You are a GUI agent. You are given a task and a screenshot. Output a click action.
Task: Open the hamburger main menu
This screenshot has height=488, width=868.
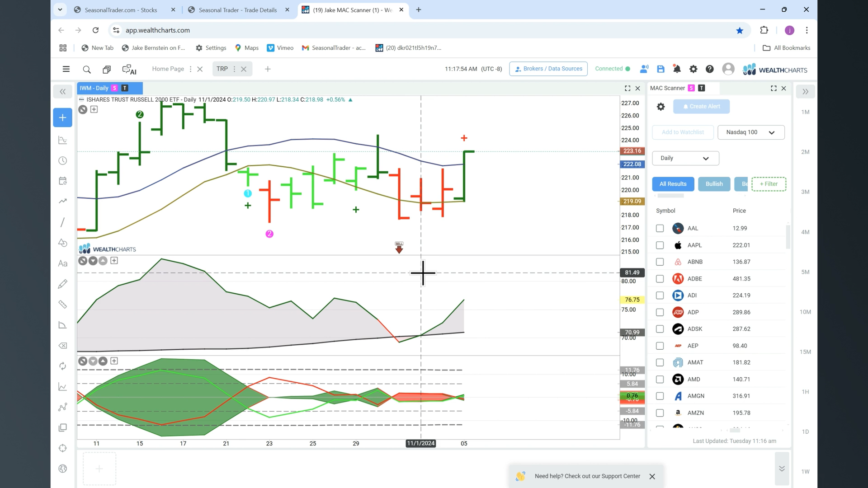(x=66, y=69)
